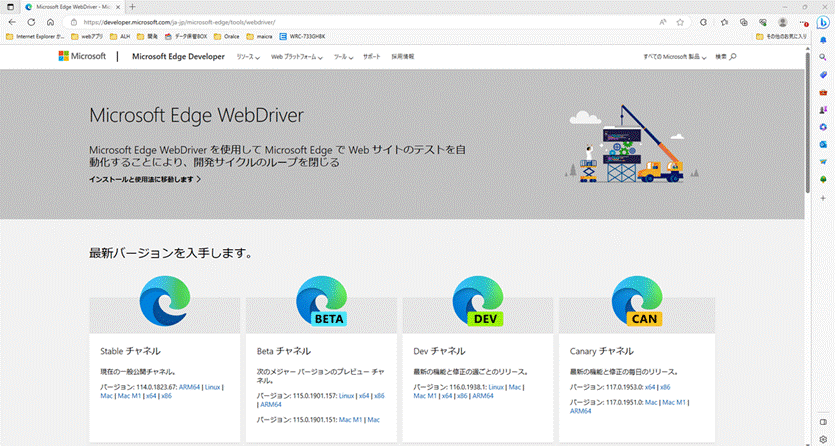Download Beta channel Linux driver
Viewport: 835px width, 446px height.
(x=346, y=396)
